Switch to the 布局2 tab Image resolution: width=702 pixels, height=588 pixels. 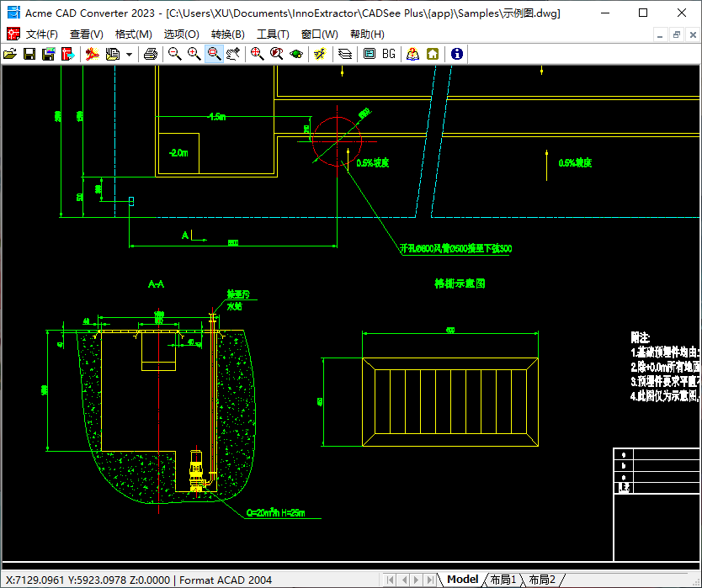pos(542,580)
